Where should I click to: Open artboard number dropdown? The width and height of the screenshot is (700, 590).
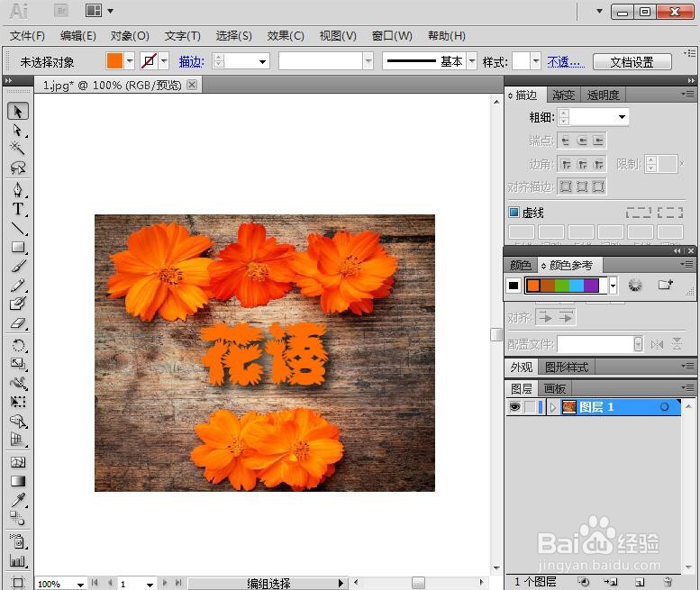click(x=150, y=585)
